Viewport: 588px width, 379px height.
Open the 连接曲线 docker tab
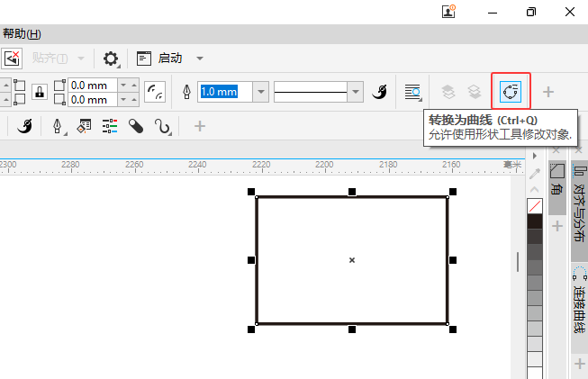coord(579,309)
